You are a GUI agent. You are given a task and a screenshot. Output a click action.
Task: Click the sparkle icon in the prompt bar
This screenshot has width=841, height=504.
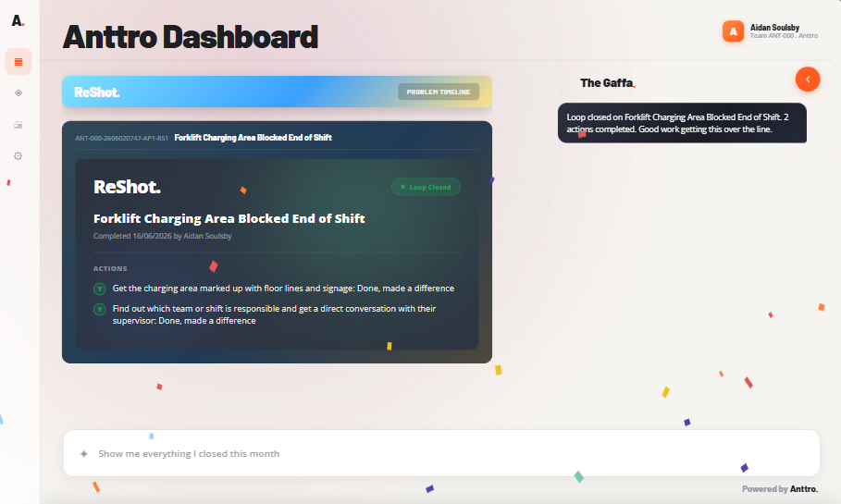(83, 453)
